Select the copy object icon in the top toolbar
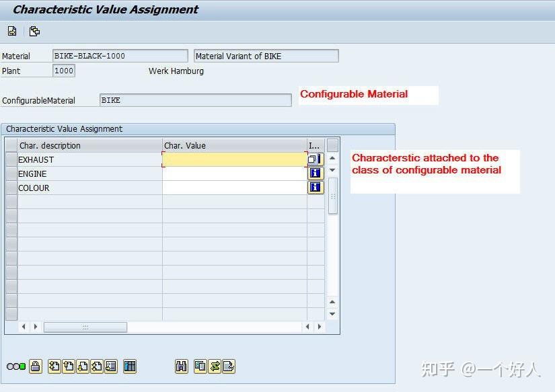This screenshot has height=392, width=555. 34,31
